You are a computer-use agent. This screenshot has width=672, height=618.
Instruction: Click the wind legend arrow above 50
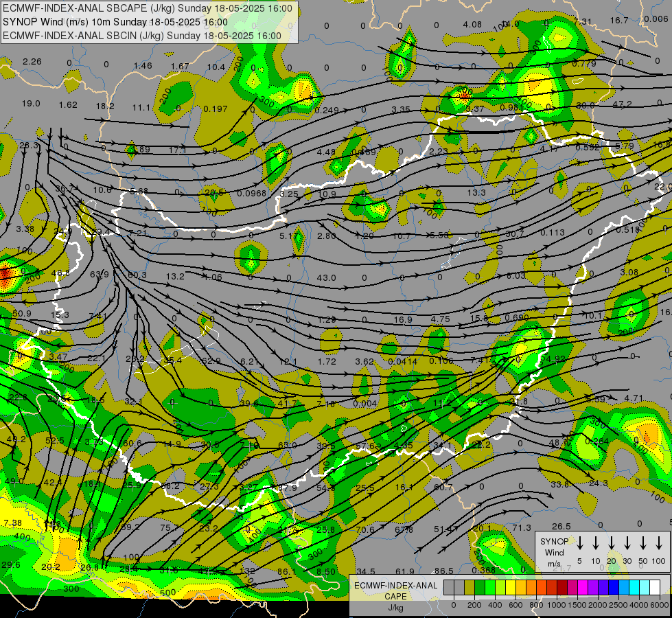[643, 542]
